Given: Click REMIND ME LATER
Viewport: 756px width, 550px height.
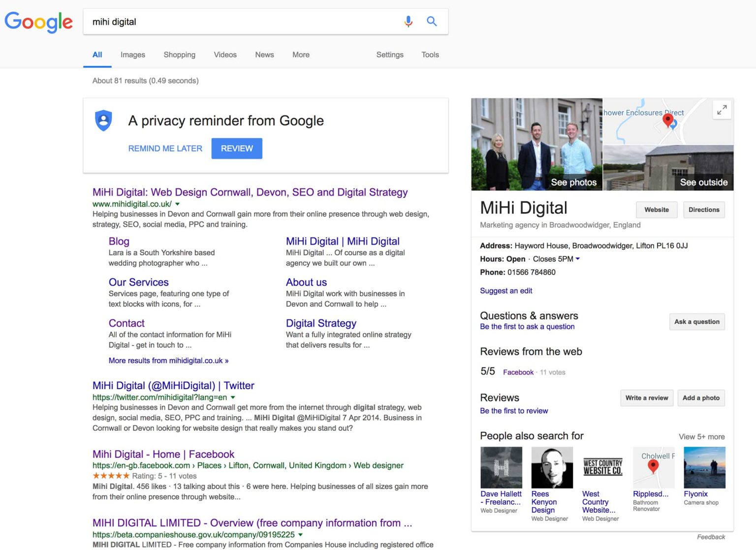Looking at the screenshot, I should point(165,149).
